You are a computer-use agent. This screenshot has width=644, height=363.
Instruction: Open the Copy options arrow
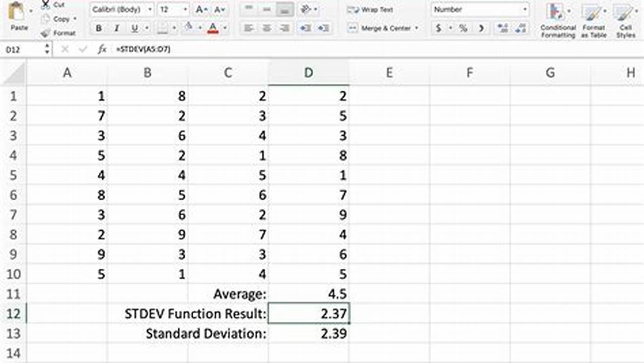75,19
